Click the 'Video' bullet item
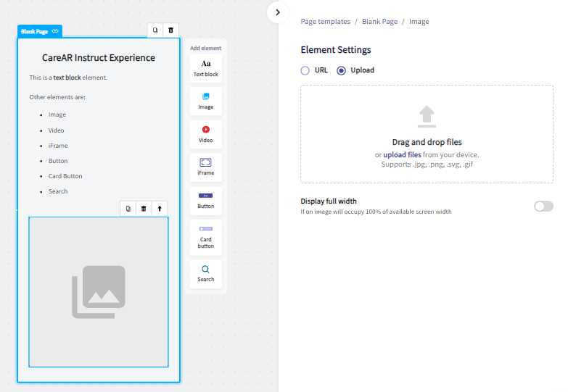The image size is (568, 392). point(56,130)
